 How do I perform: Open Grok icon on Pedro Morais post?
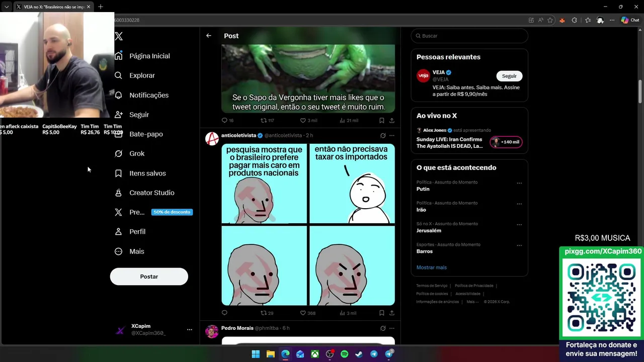pyautogui.click(x=383, y=328)
